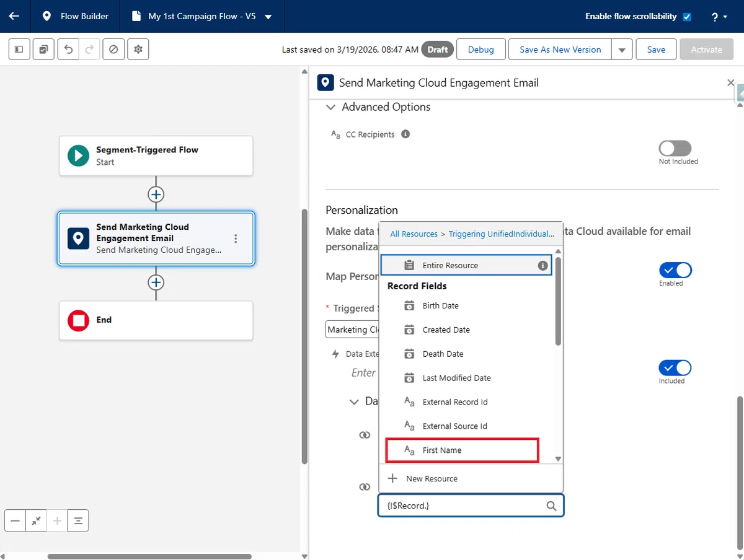This screenshot has width=744, height=560.
Task: Toggle the Data Extension Included switch
Action: pyautogui.click(x=675, y=368)
